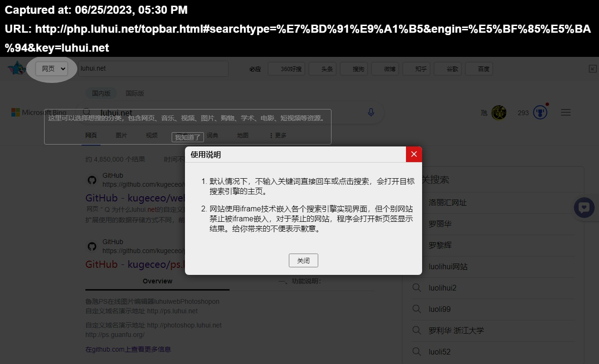The image size is (599, 364).
Task: Switch search engine to 微博
Action: pyautogui.click(x=385, y=69)
